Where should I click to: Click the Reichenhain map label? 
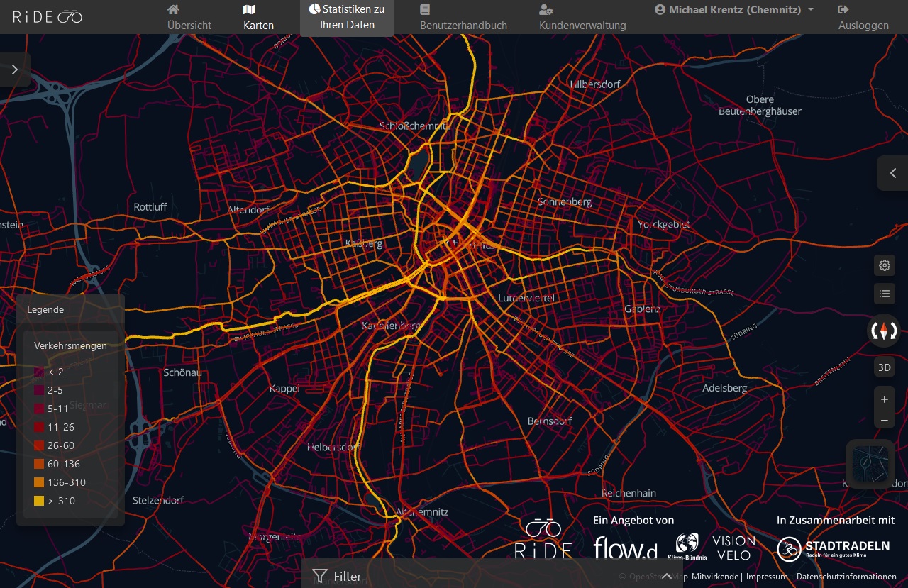(629, 493)
